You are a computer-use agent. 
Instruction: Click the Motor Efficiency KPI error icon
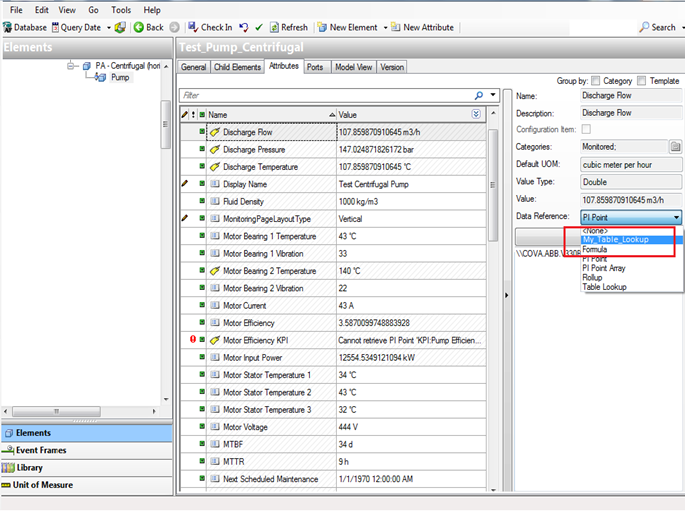click(x=193, y=339)
